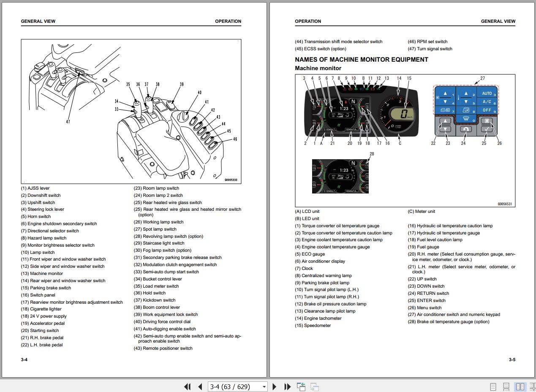Click the brake oil temperature gauge thumbnail
536x392 pixels.
pyautogui.click(x=340, y=177)
